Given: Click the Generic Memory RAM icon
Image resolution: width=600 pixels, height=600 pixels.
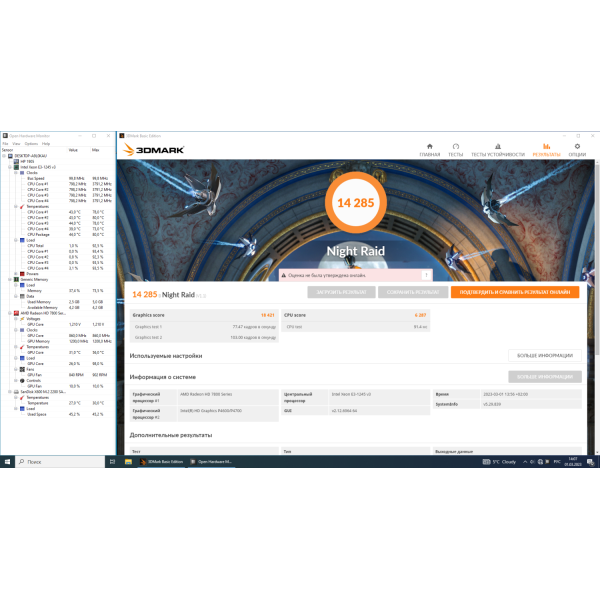Looking at the screenshot, I should click(16, 280).
